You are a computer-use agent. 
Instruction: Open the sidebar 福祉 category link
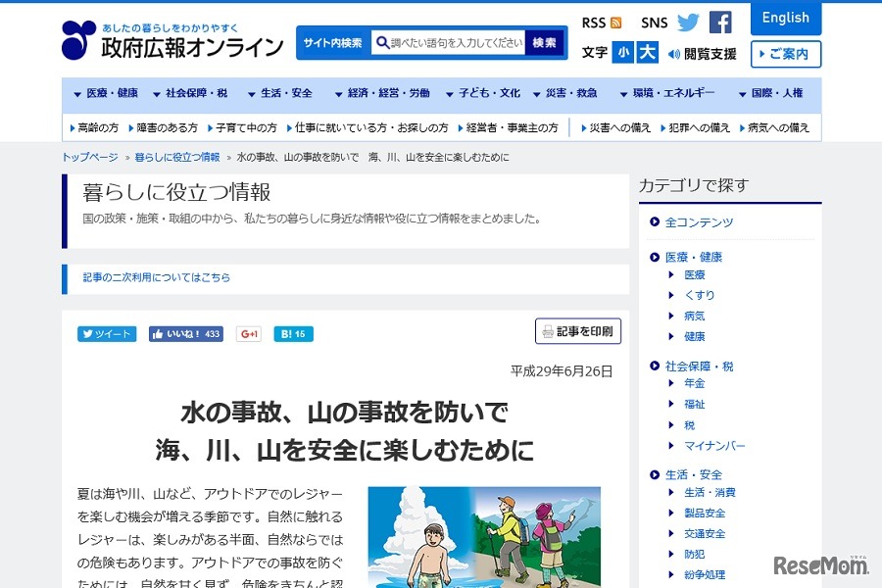pos(695,404)
